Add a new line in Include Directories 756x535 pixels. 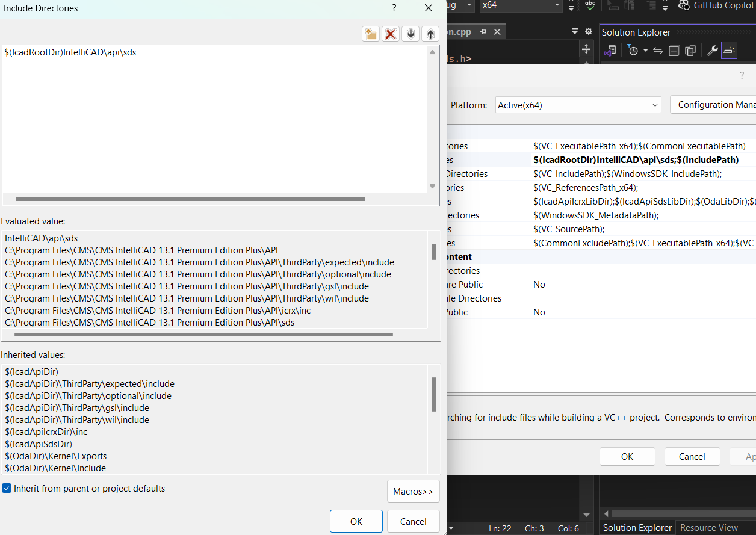(x=371, y=34)
